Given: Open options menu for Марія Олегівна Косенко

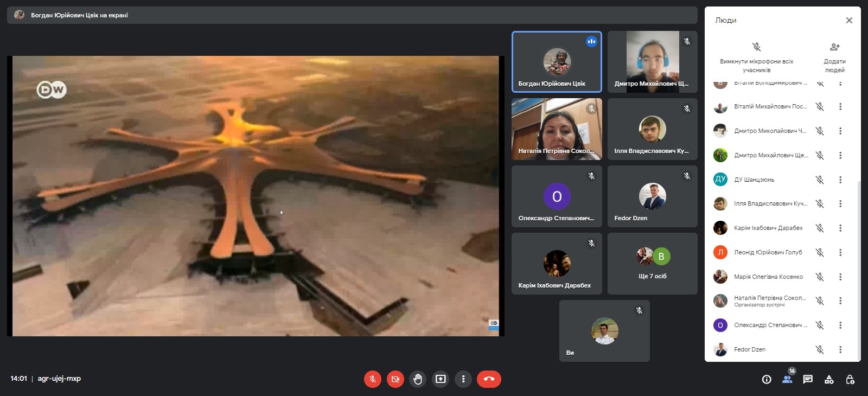Looking at the screenshot, I should [x=840, y=277].
